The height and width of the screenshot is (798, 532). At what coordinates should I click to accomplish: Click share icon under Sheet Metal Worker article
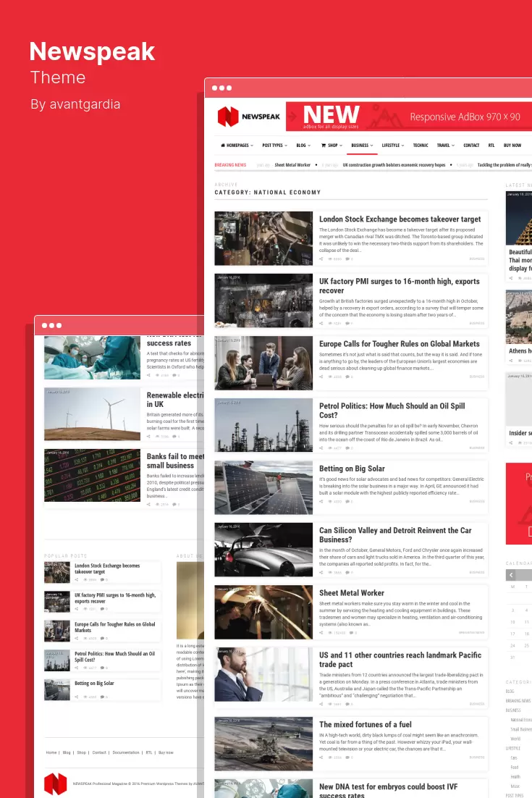[x=321, y=633]
